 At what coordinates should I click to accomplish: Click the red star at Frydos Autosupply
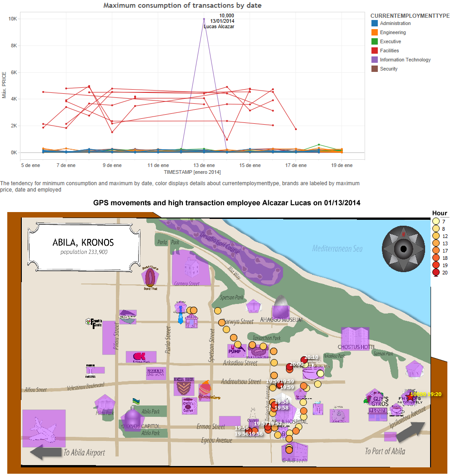tap(410, 397)
